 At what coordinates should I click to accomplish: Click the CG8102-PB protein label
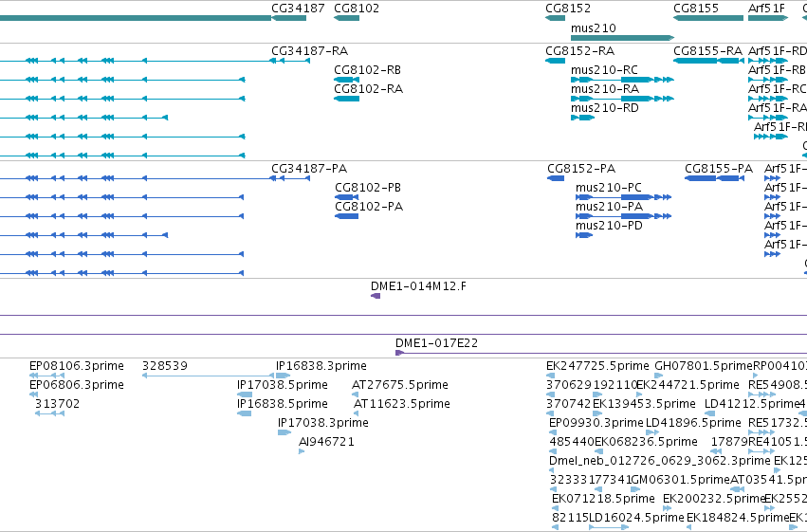368,188
